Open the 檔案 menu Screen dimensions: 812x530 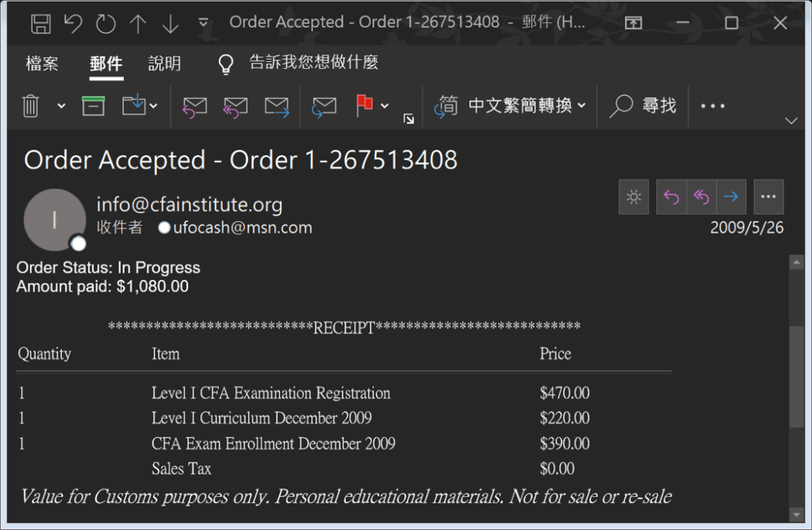[42, 64]
